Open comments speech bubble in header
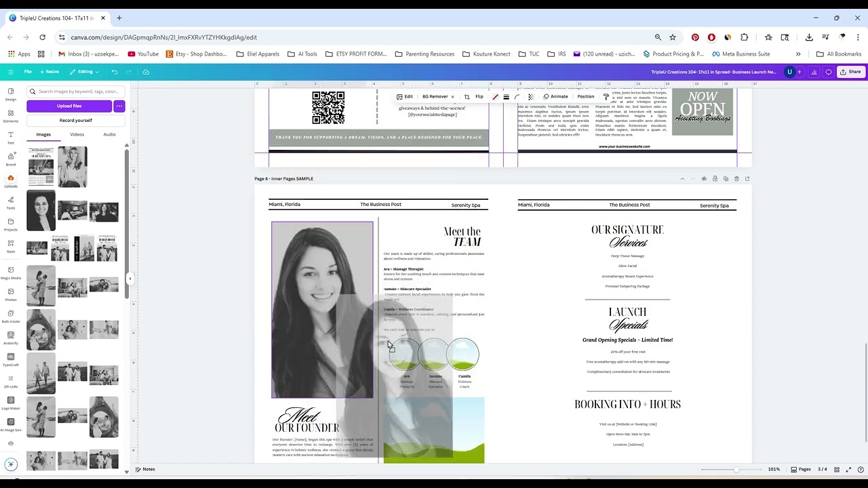The height and width of the screenshot is (488, 868). coord(829,72)
